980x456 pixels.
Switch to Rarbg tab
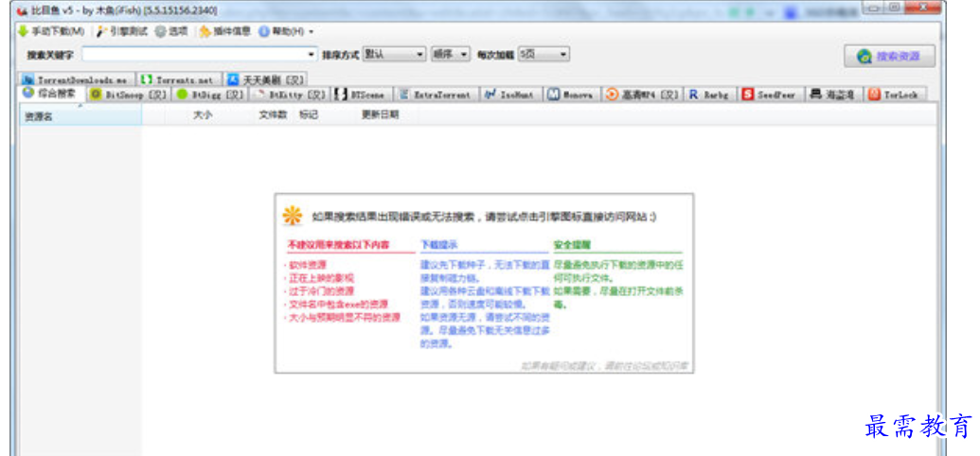click(x=710, y=95)
